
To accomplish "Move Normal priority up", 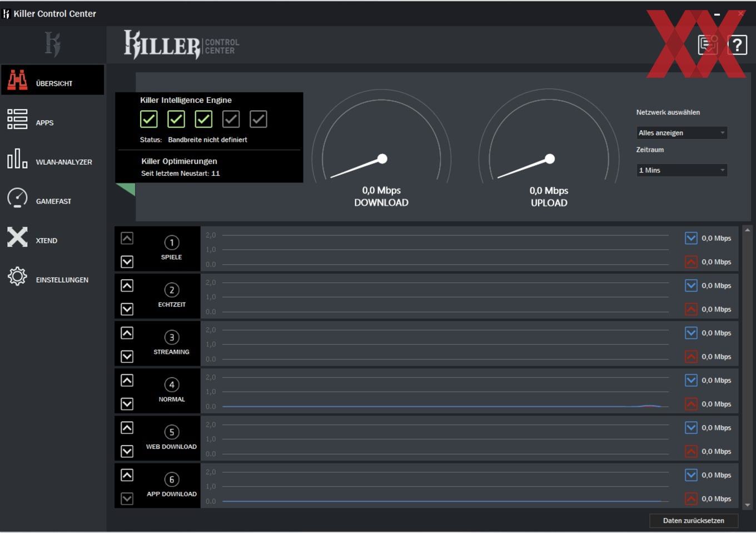I will pos(127,380).
